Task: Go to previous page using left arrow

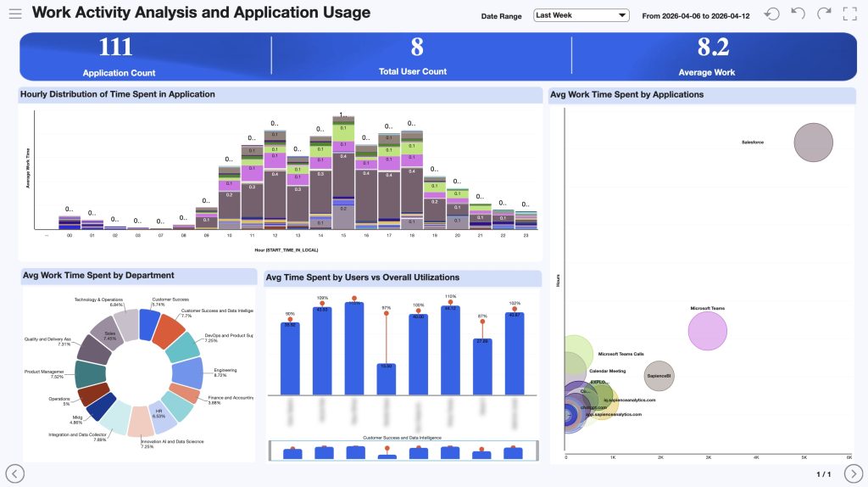Action: pos(15,473)
